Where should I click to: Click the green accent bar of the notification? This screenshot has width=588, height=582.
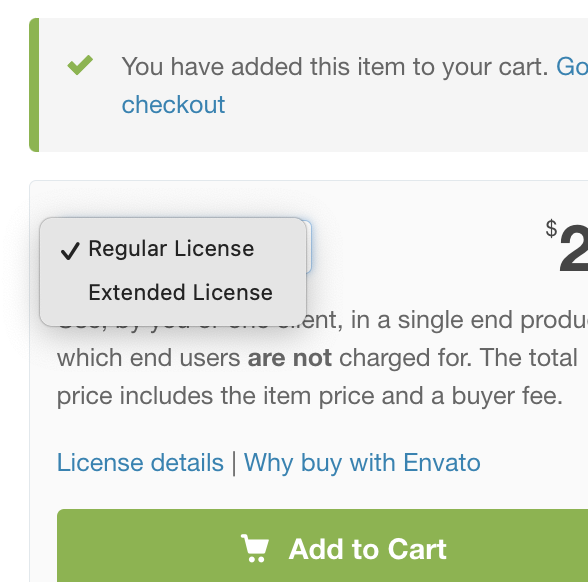click(x=34, y=85)
